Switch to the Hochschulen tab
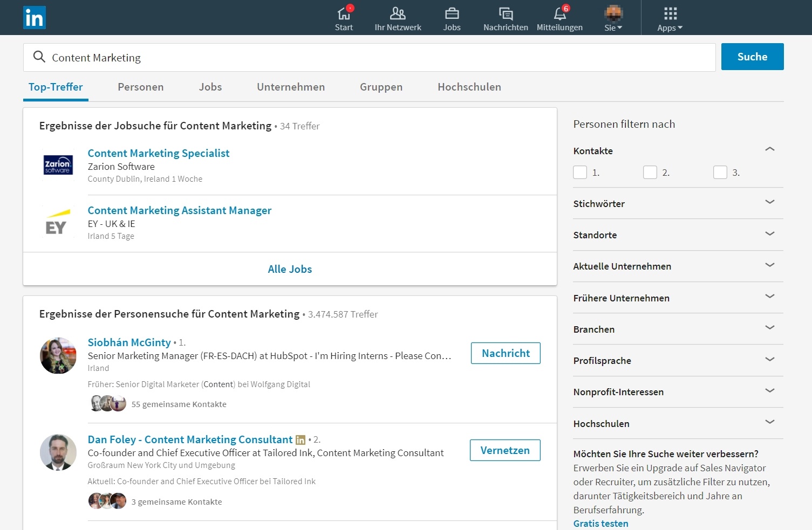The width and height of the screenshot is (812, 530). (469, 87)
